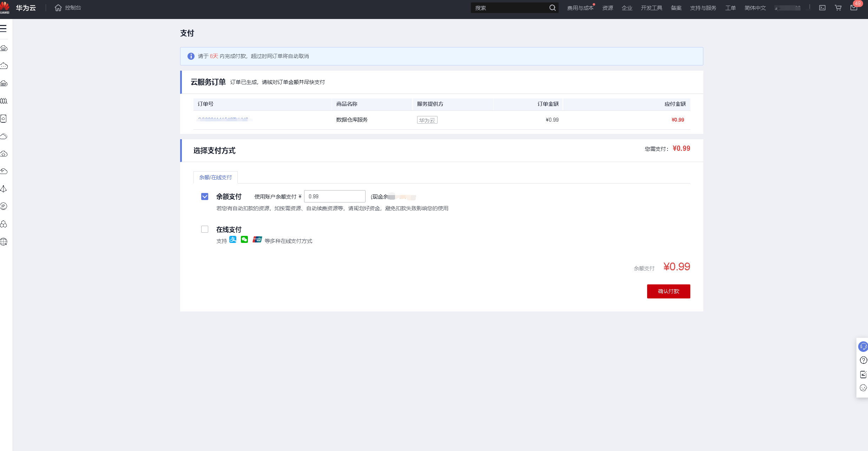Go to 控制台 console home
This screenshot has height=451, width=868.
pos(68,8)
